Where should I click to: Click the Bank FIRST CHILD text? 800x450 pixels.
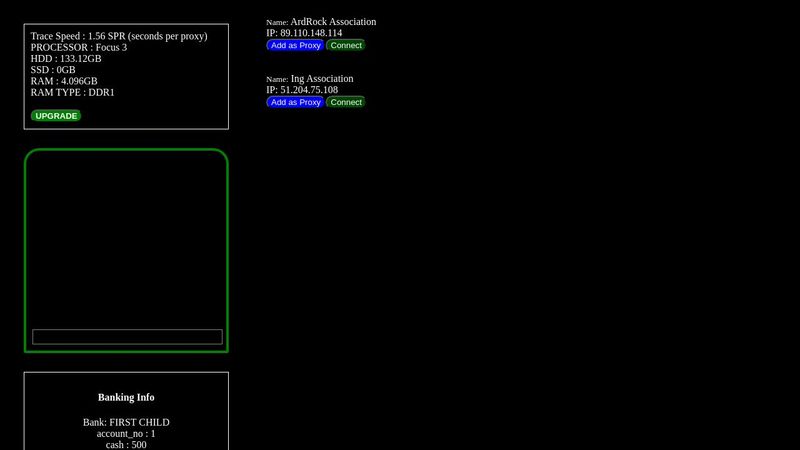126,422
